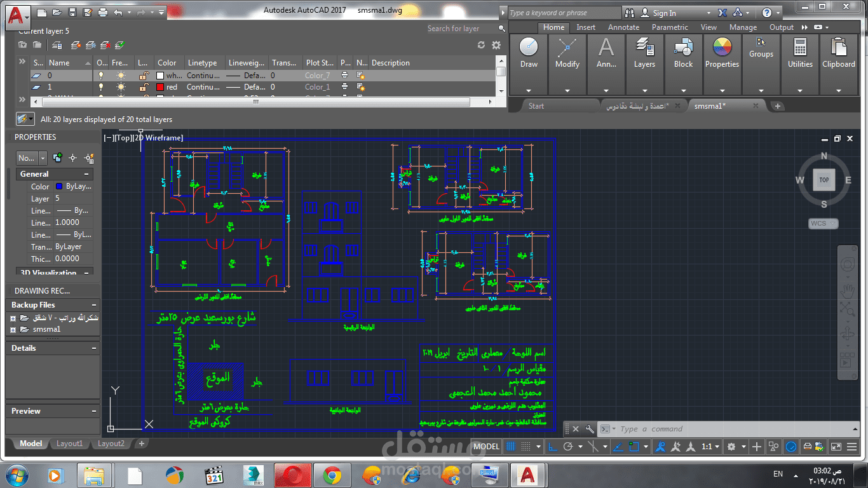Click the Select Objects crosshair icon in Properties
868x488 pixels.
[73, 158]
